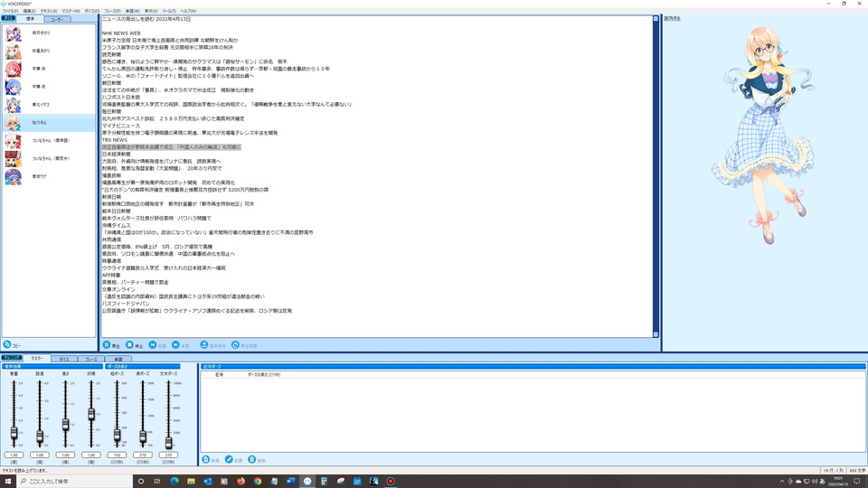Click the 話速 speed slider handle
Image resolution: width=868 pixels, height=488 pixels.
click(x=40, y=436)
